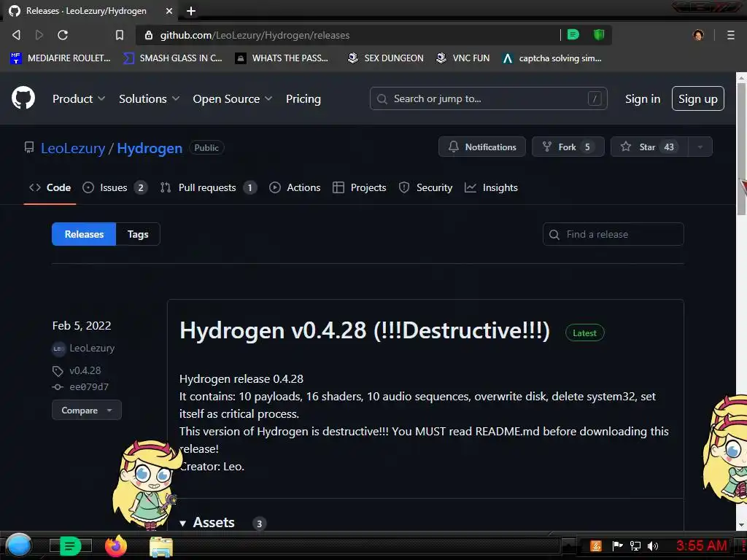Viewport: 747px width, 560px height.
Task: Open the Compare dropdown
Action: pos(87,410)
